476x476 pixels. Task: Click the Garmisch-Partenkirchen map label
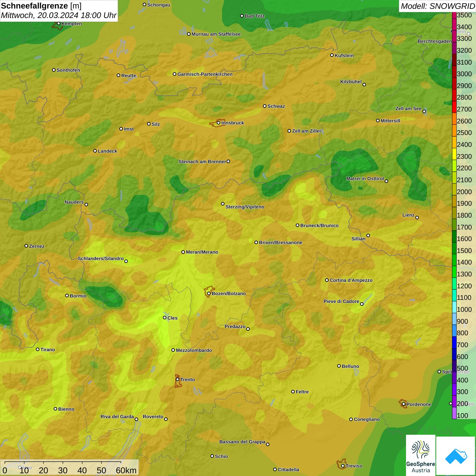pos(205,74)
